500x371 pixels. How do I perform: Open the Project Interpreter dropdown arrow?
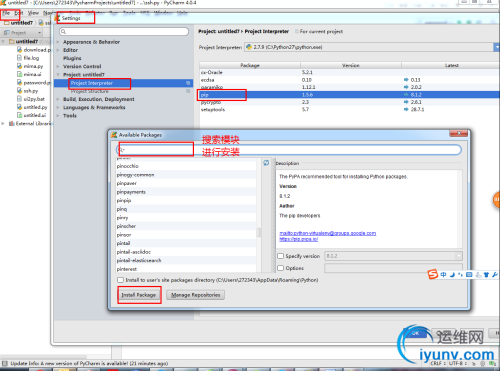(497, 47)
